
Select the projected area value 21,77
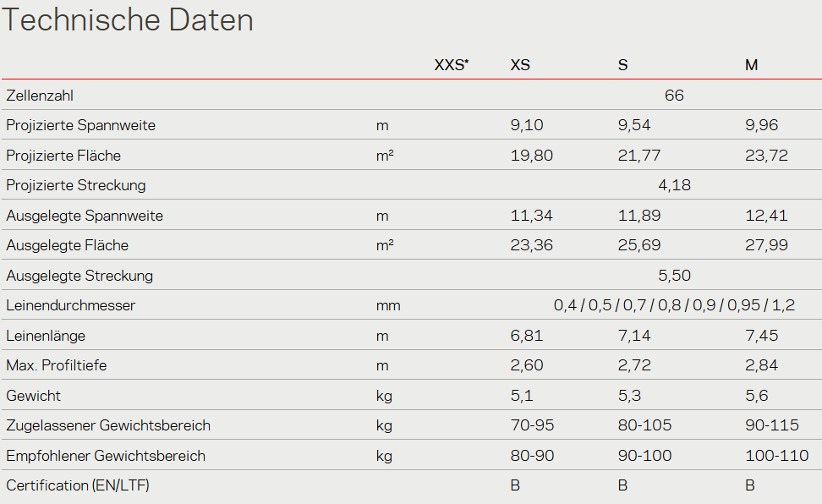(x=639, y=156)
